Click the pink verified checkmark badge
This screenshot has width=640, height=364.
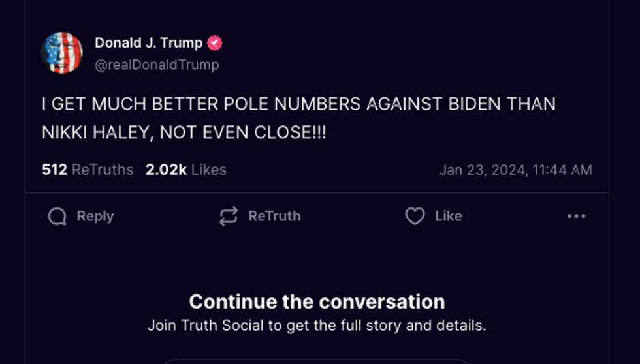[x=215, y=43]
